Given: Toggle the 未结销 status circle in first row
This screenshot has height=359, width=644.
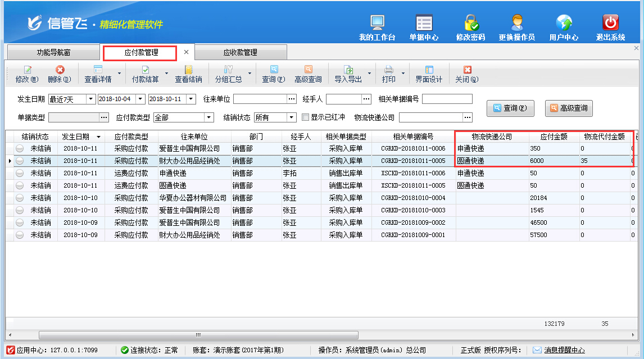Looking at the screenshot, I should click(x=20, y=148).
